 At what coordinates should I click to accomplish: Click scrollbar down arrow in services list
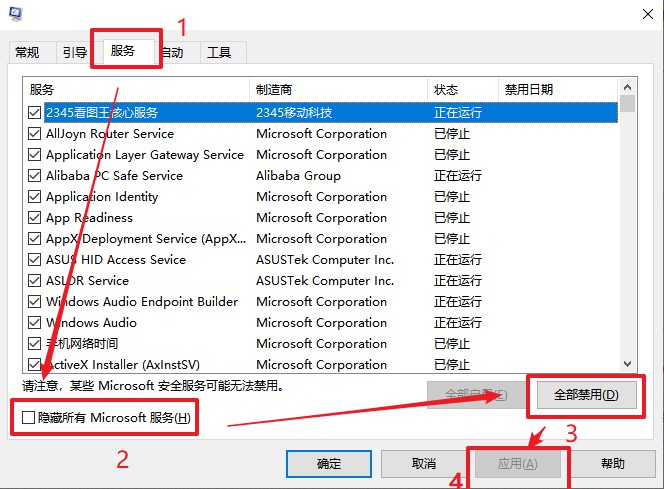pos(628,364)
